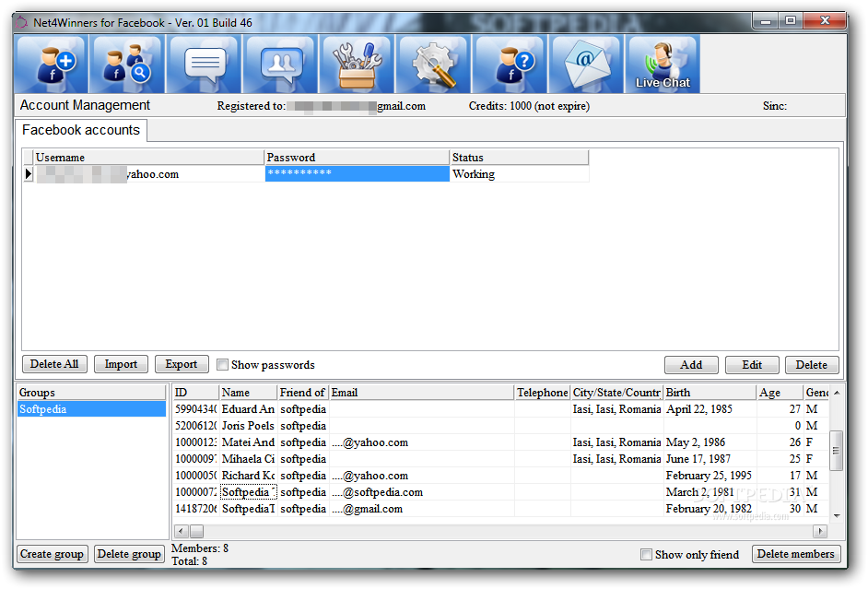
Task: Enable the Show passwords checkbox
Action: (223, 365)
